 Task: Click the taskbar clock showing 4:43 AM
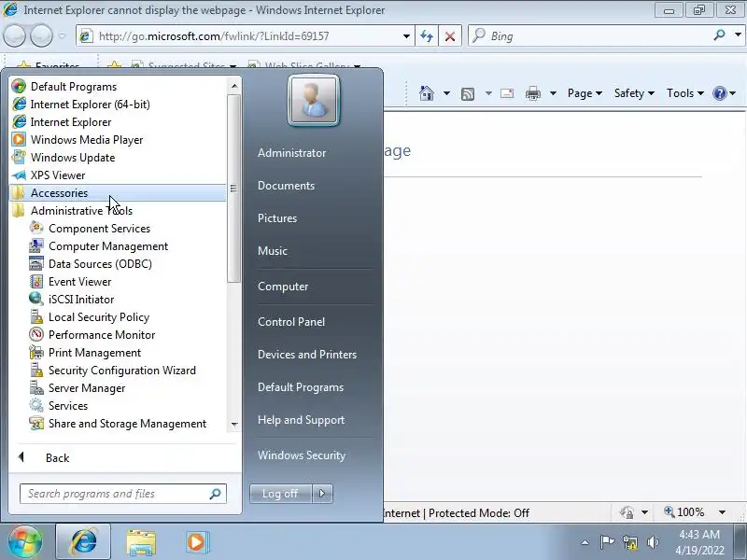pos(699,542)
